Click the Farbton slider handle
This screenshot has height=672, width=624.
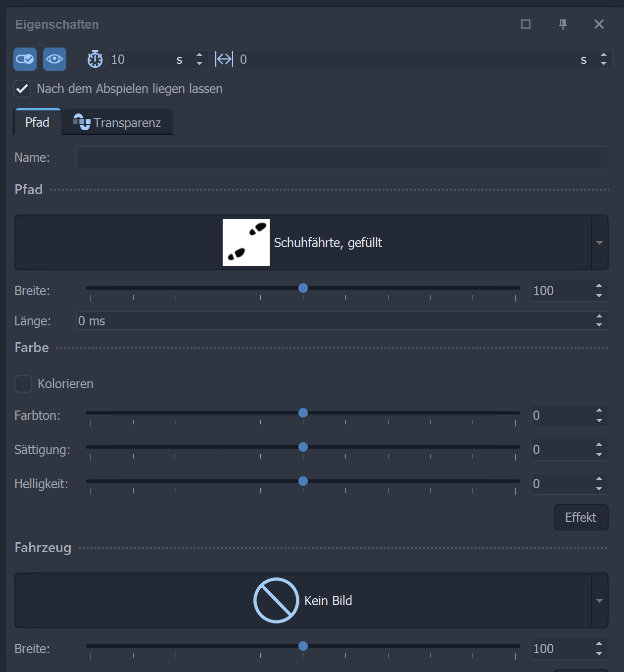click(x=303, y=413)
